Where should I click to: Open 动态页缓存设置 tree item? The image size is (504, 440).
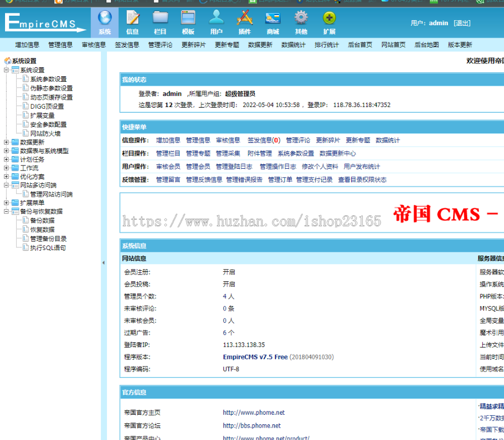[52, 97]
